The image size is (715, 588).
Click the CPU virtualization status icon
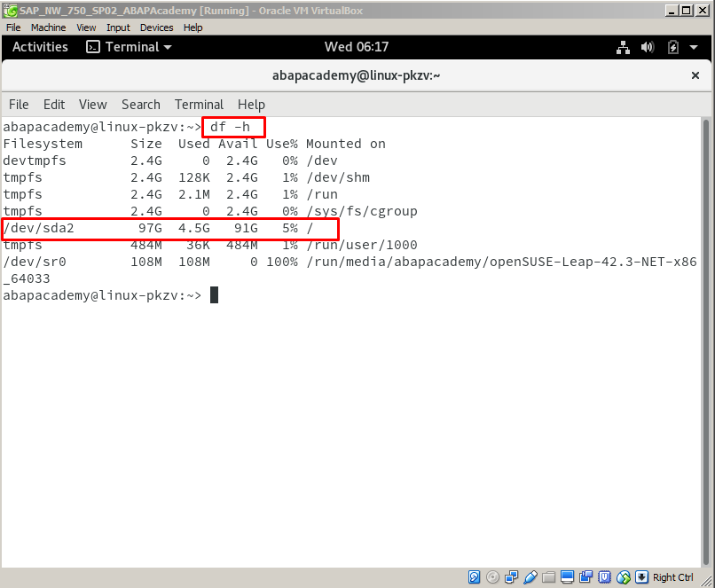tap(605, 577)
